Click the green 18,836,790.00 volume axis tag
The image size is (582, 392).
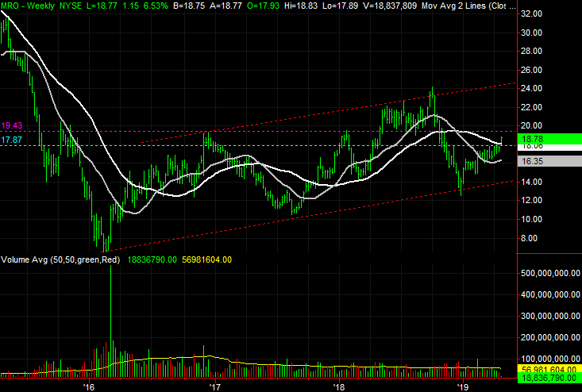[x=549, y=378]
